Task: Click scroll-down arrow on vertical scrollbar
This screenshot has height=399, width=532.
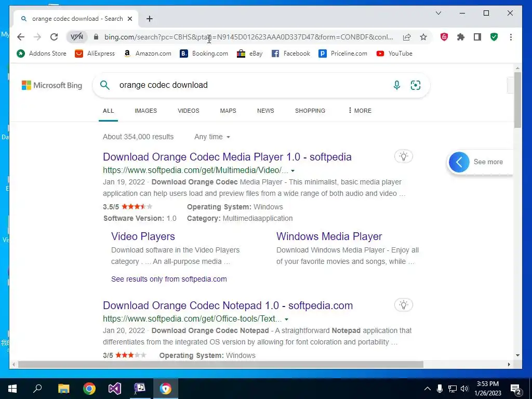Action: [517, 355]
